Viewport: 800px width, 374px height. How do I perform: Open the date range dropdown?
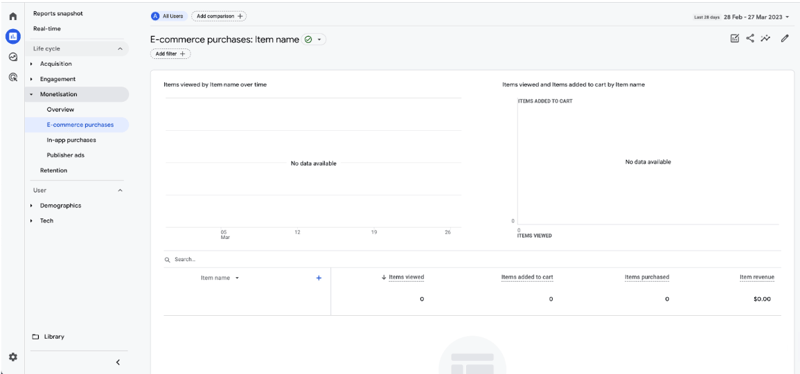coord(787,17)
